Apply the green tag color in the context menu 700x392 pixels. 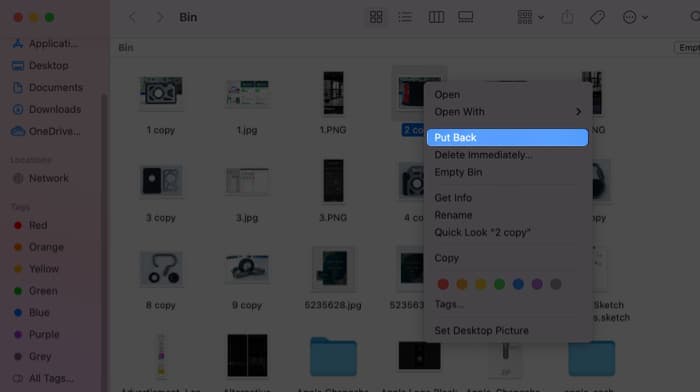500,284
